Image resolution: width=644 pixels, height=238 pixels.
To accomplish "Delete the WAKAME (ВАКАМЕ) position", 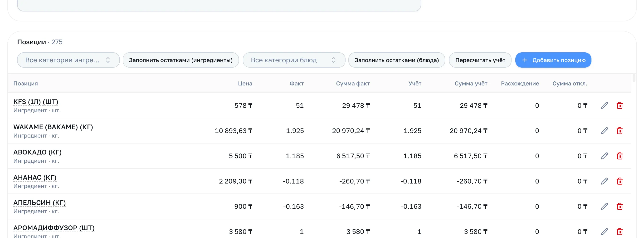I will (x=620, y=131).
